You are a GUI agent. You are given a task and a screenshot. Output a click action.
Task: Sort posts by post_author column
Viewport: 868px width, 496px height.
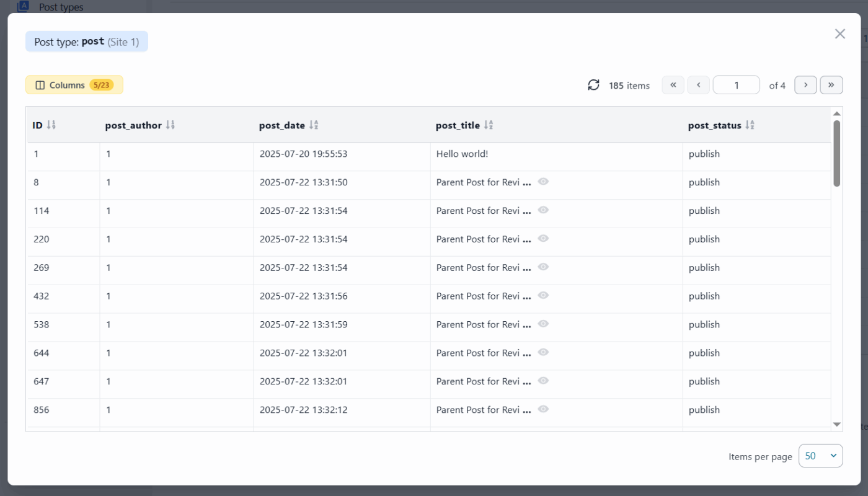pyautogui.click(x=170, y=124)
